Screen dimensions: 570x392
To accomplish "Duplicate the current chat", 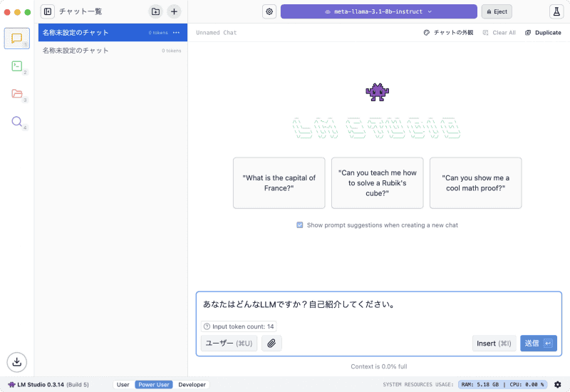I will (x=543, y=33).
